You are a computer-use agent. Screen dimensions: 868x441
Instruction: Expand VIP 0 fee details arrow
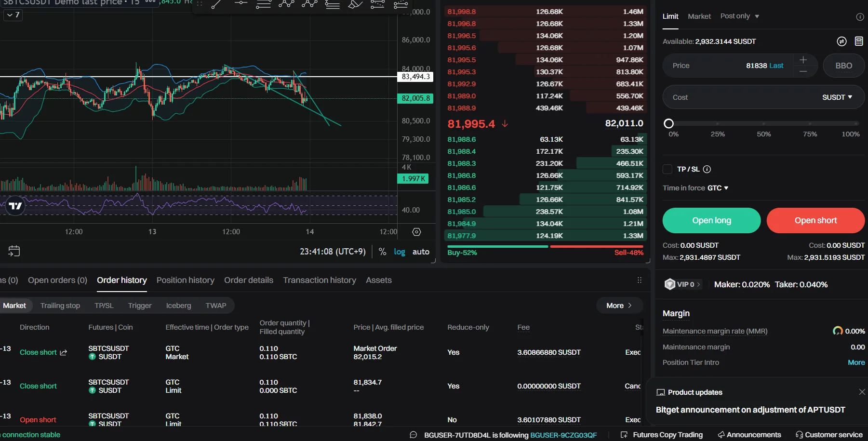698,284
